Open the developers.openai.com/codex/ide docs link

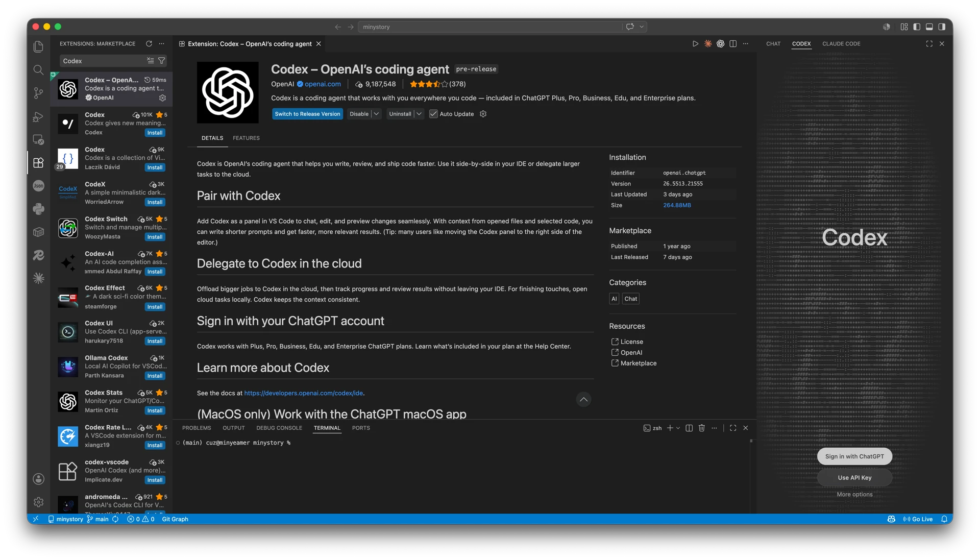pyautogui.click(x=304, y=394)
